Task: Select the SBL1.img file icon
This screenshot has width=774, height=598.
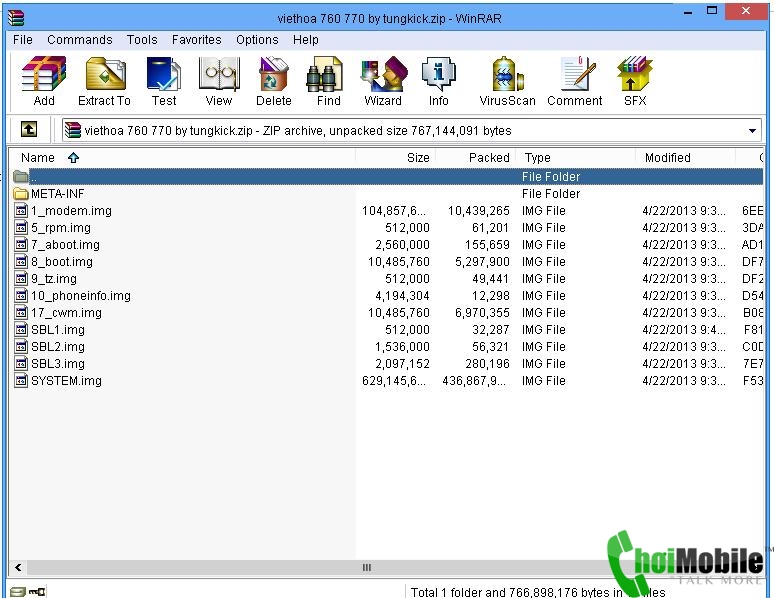Action: click(21, 330)
